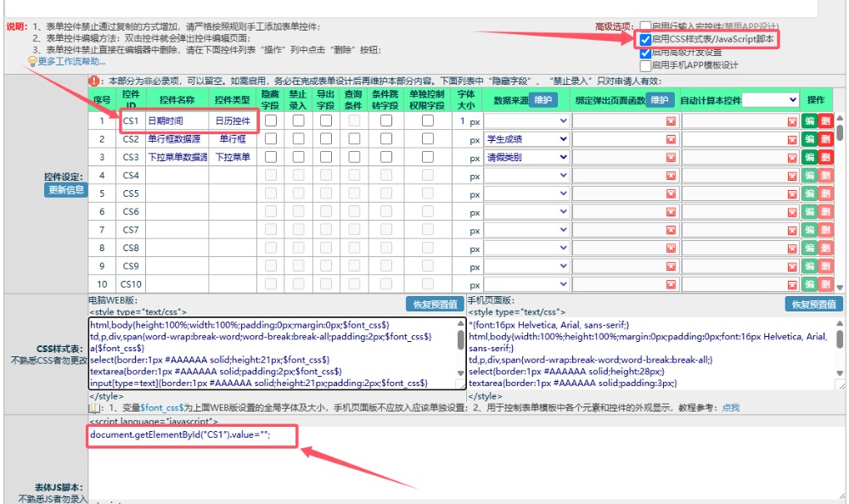Click the green edit icon for CS1
Screen dimensions: 849x504
click(809, 120)
